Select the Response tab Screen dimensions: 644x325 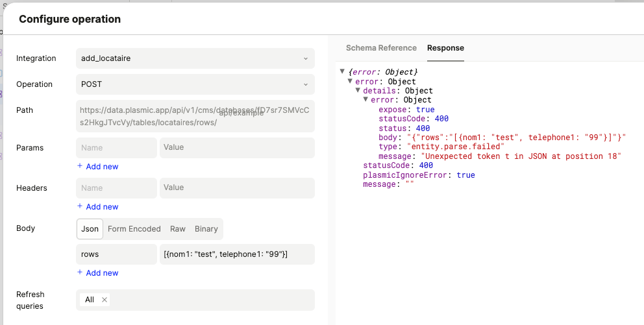pos(445,48)
